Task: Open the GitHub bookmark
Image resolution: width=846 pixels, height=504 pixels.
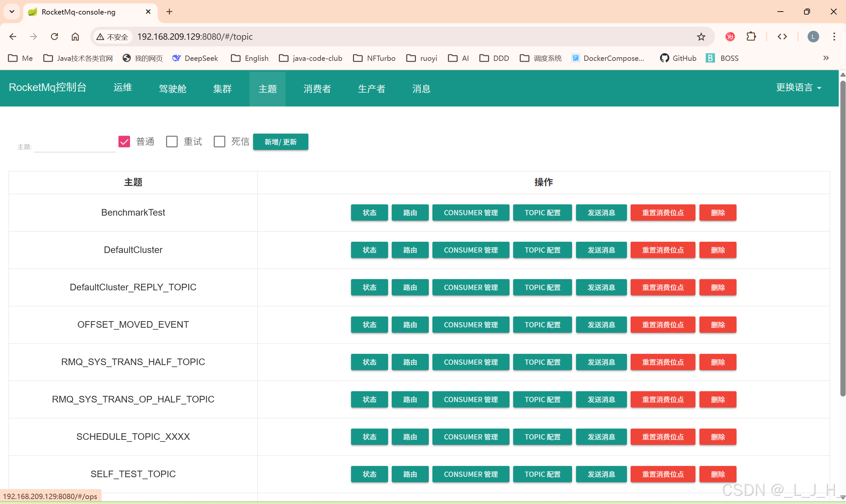Action: click(x=678, y=58)
